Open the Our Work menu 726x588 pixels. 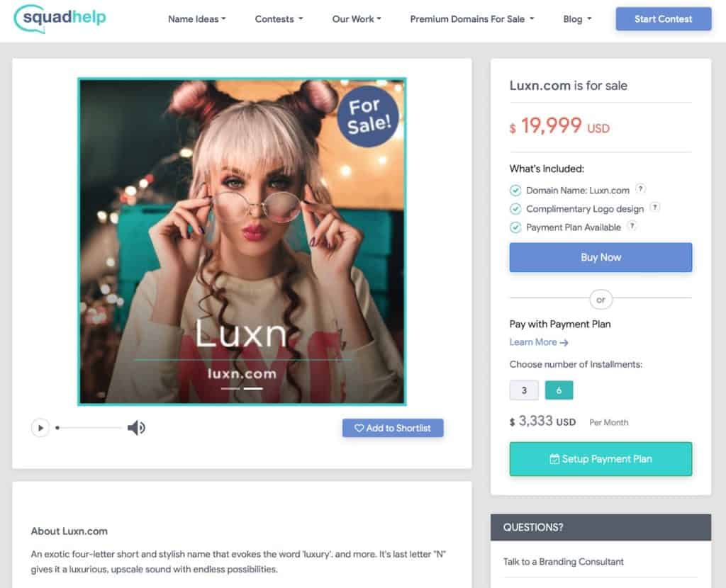click(357, 19)
